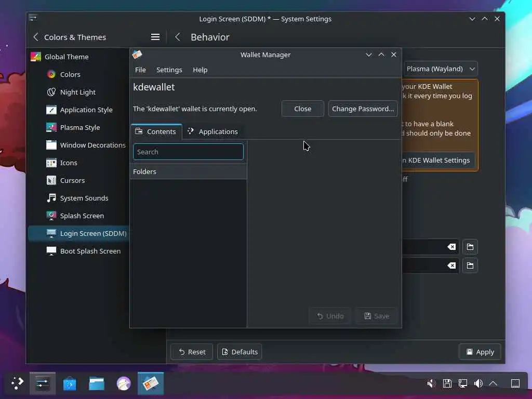Image resolution: width=532 pixels, height=399 pixels.
Task: Browse files for the first path field
Action: (470, 247)
